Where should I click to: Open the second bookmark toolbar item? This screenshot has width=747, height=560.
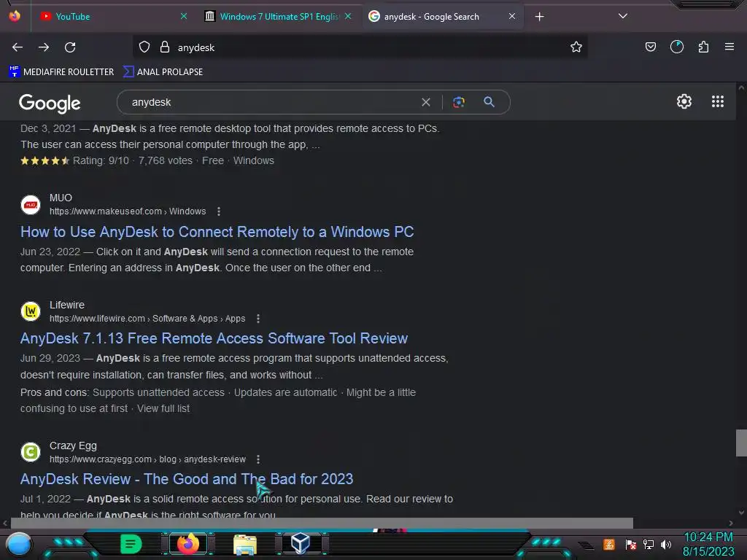[x=163, y=72]
